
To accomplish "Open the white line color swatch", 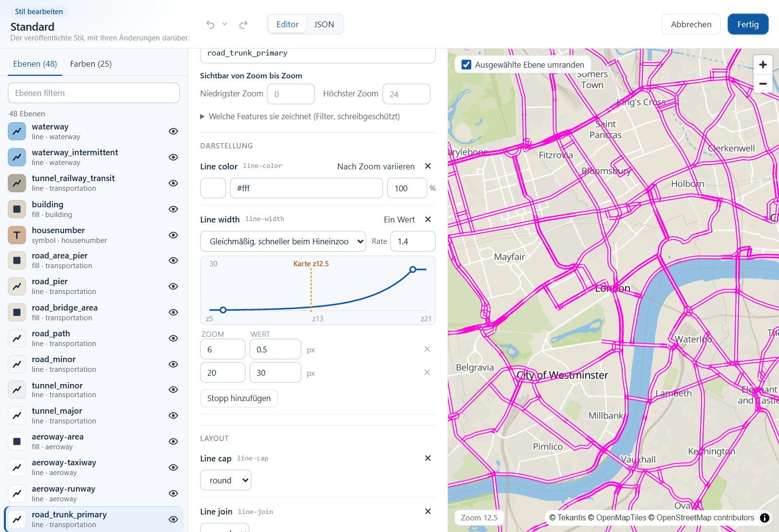I will [213, 188].
